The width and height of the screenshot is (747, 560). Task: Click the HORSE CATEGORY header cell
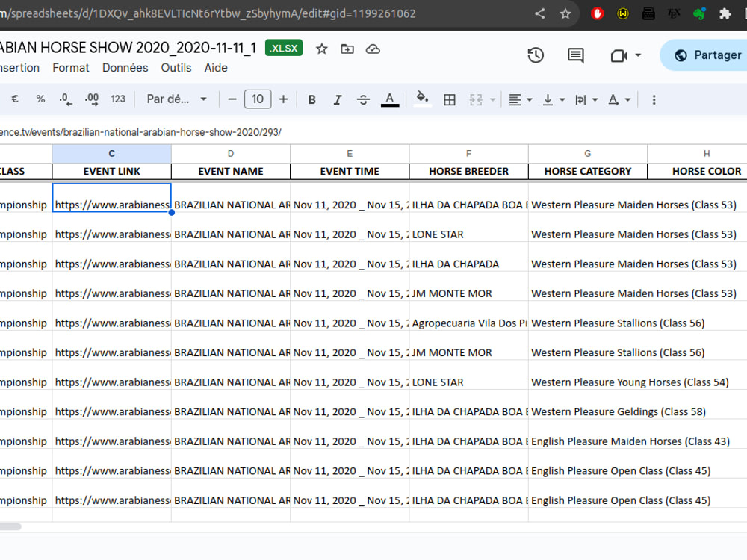point(588,171)
